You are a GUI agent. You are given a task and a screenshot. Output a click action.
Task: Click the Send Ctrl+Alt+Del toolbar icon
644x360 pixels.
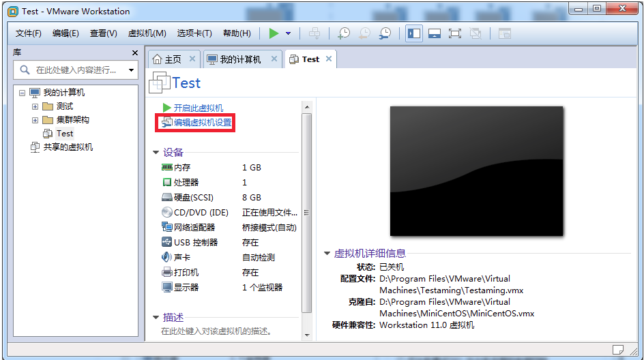[314, 33]
